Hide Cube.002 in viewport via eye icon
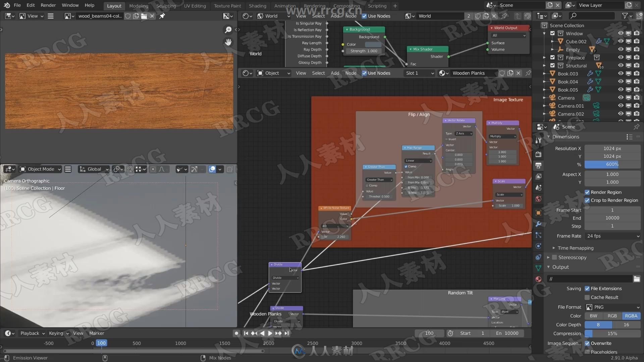Viewport: 644px width, 362px height. 621,41
